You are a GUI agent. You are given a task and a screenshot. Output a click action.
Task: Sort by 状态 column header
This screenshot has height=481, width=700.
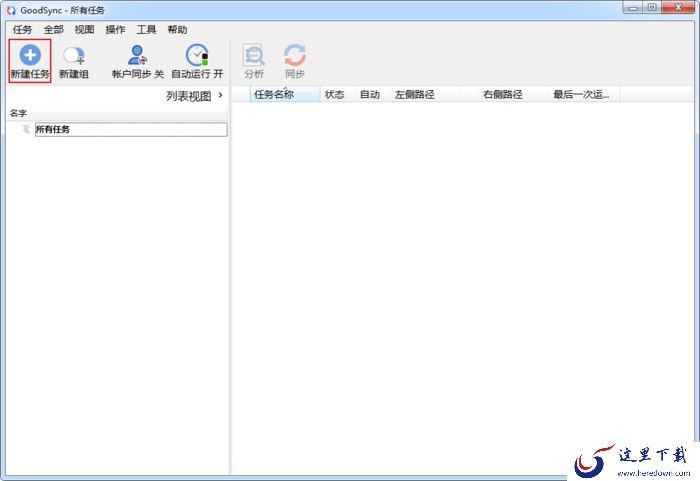(338, 94)
